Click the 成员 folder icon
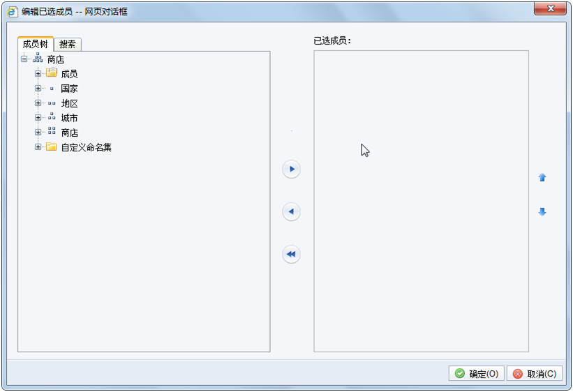Viewport: 573px width, 392px height. 52,73
